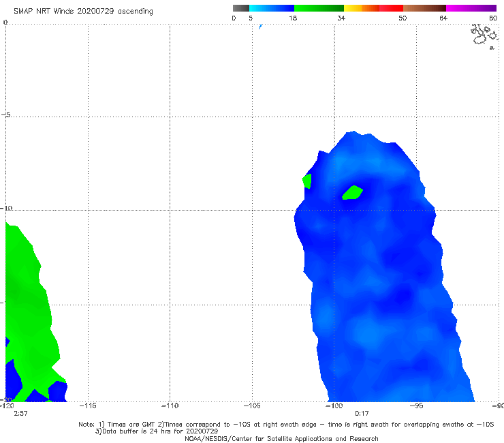
Task: Click the Galapagos islands outline on the map
Action: (x=485, y=35)
